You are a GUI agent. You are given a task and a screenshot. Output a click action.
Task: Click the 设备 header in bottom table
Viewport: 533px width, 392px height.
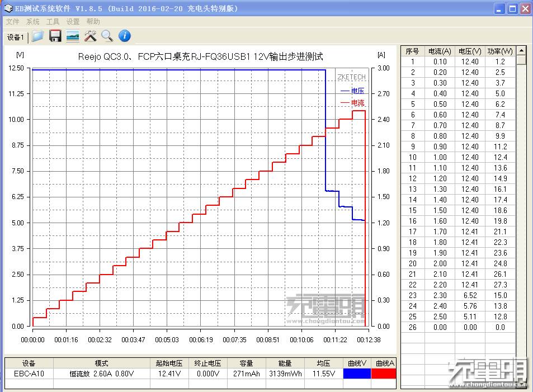(29, 363)
